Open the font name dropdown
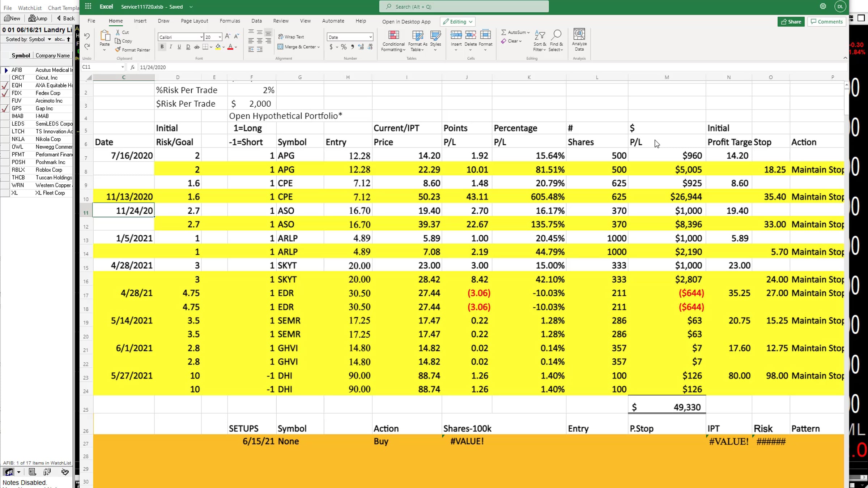868x488 pixels. 201,37
